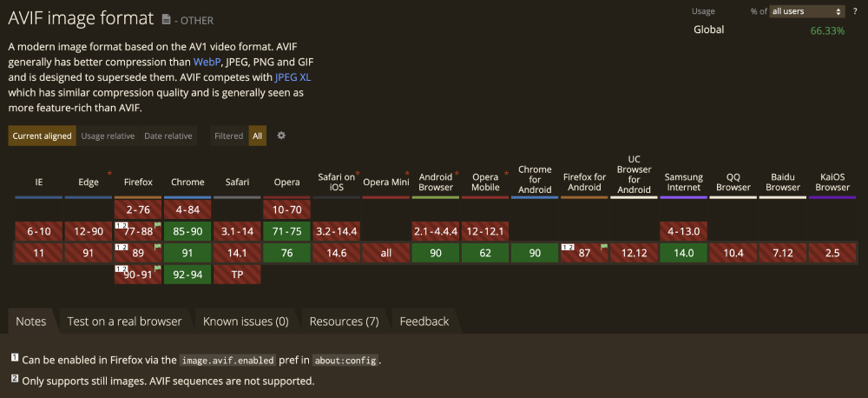Click the Opera Mobile 62 cell
This screenshot has height=398, width=868.
pos(485,254)
